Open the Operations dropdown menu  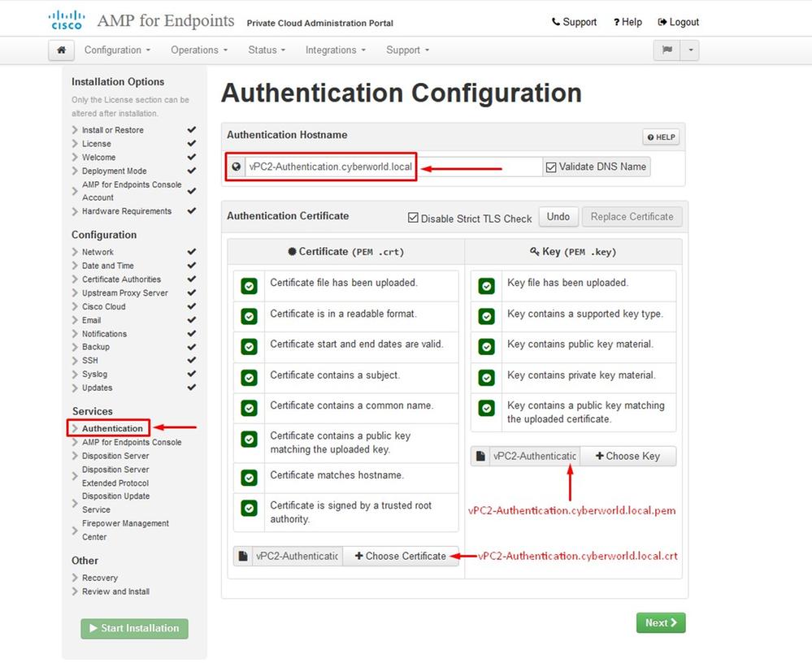(199, 50)
